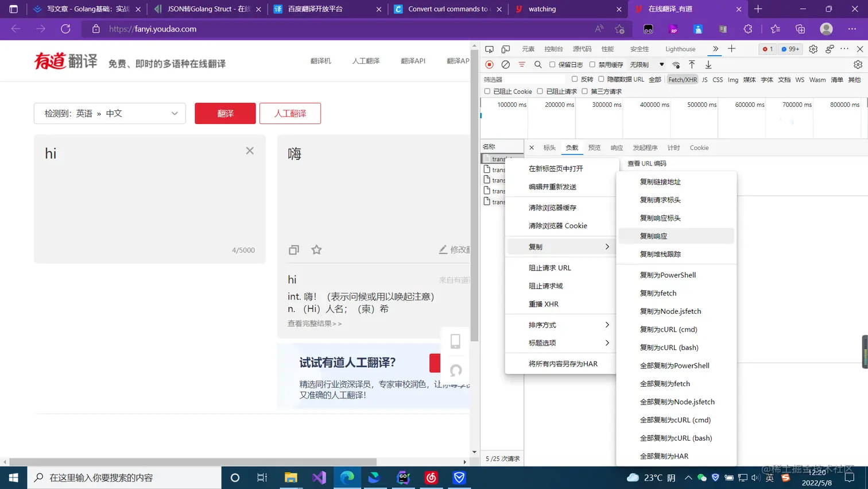This screenshot has width=868, height=489.
Task: Click the page horizontal scrollbar
Action: [193, 462]
